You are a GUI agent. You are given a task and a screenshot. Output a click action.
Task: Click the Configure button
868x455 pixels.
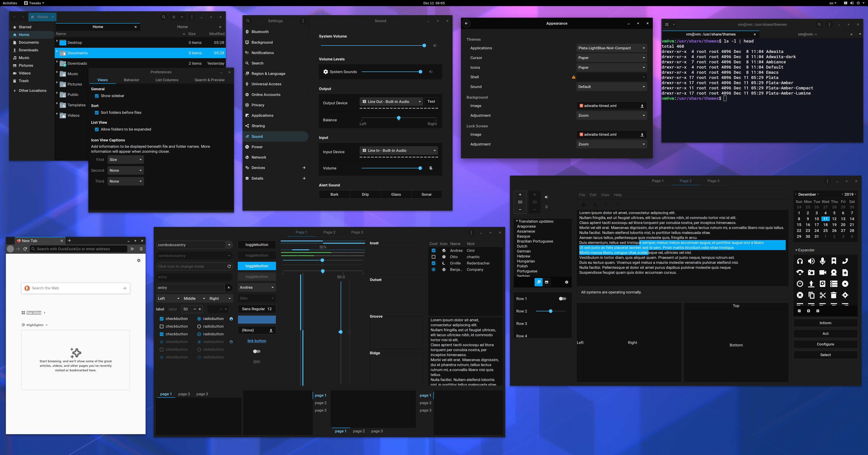pyautogui.click(x=825, y=344)
